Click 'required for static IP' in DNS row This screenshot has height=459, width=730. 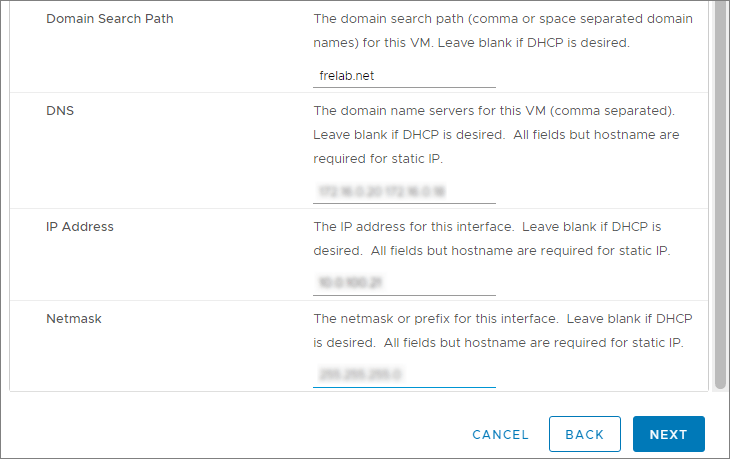378,158
